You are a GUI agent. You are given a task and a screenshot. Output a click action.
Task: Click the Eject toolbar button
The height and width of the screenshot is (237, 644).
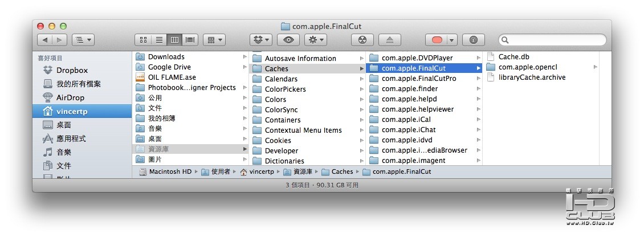coord(390,40)
